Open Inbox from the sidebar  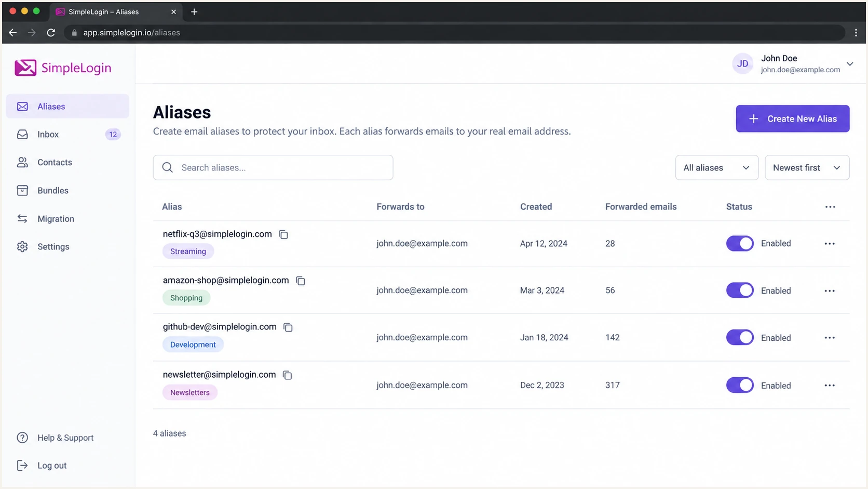[67, 135]
